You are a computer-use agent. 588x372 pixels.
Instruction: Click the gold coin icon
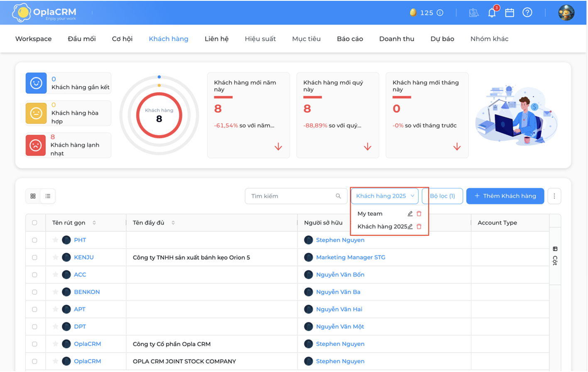point(413,12)
